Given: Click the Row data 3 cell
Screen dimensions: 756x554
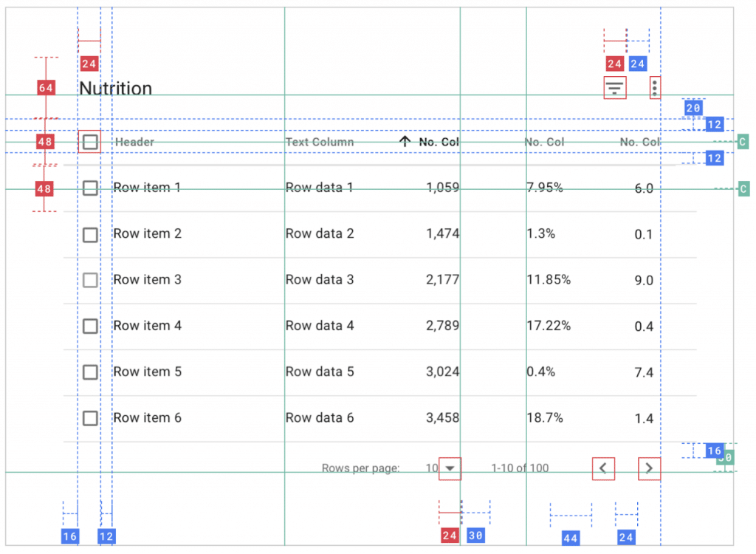Looking at the screenshot, I should pyautogui.click(x=320, y=279).
